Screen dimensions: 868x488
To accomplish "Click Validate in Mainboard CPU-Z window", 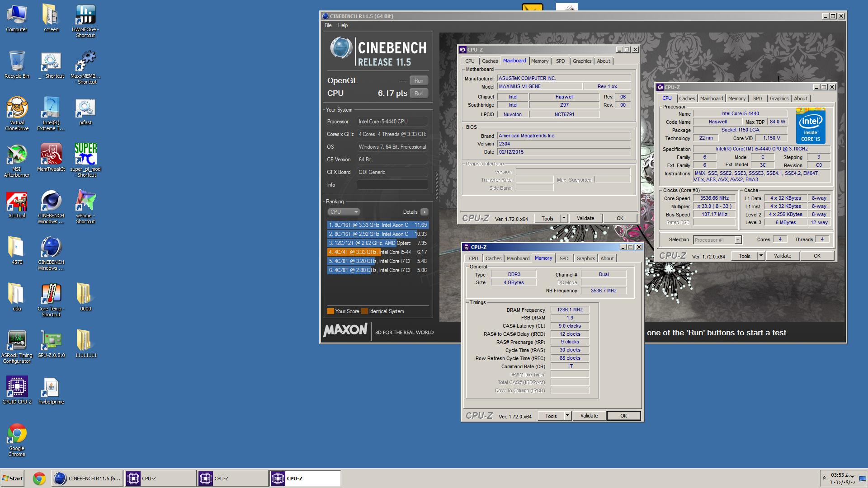I will [585, 219].
